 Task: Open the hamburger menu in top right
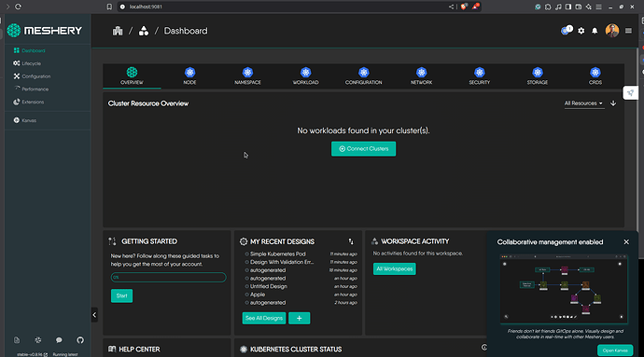(x=628, y=31)
